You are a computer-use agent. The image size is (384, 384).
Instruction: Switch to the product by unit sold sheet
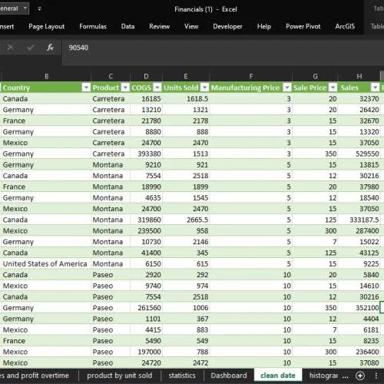point(119,376)
